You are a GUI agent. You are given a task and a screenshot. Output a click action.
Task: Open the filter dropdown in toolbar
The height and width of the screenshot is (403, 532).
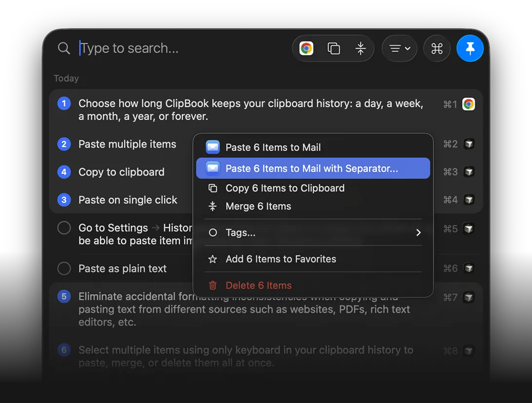[399, 49]
